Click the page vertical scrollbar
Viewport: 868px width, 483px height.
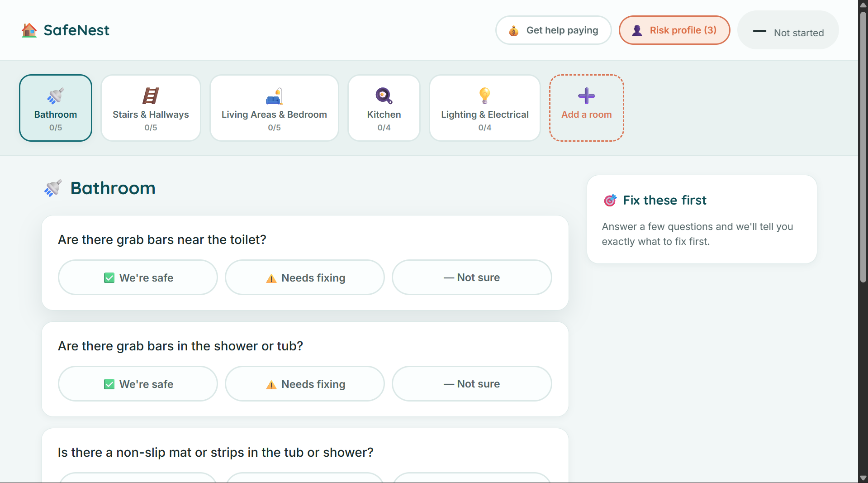pyautogui.click(x=863, y=147)
